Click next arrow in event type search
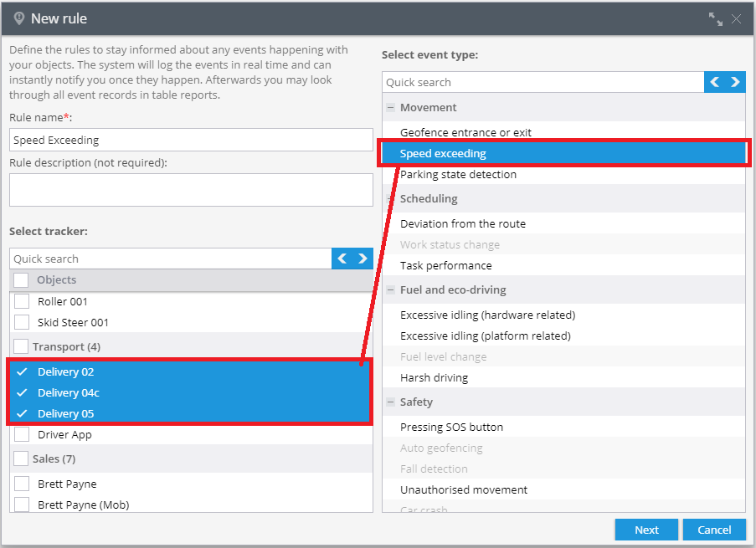Image resolution: width=756 pixels, height=548 pixels. point(735,82)
